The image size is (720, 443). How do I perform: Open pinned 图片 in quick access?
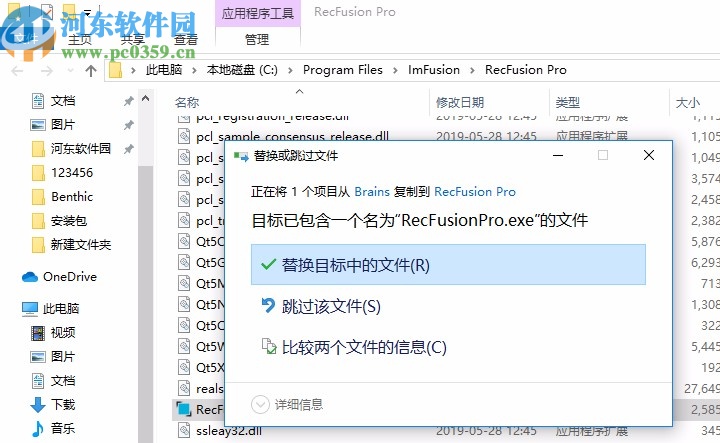tap(63, 124)
